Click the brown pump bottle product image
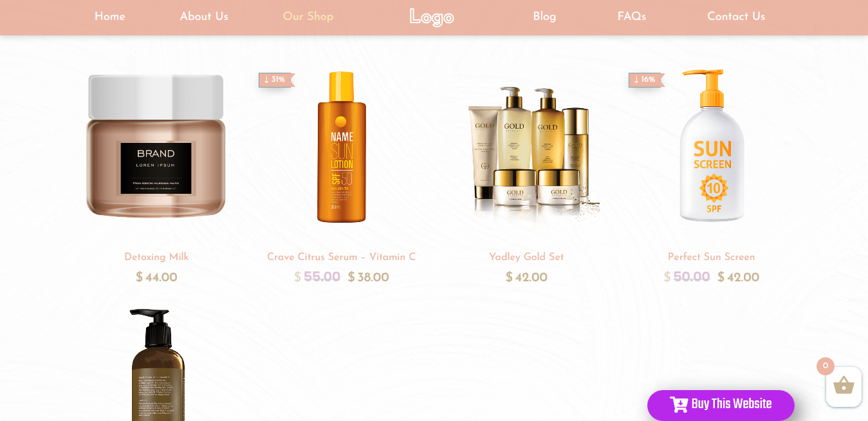 (158, 364)
